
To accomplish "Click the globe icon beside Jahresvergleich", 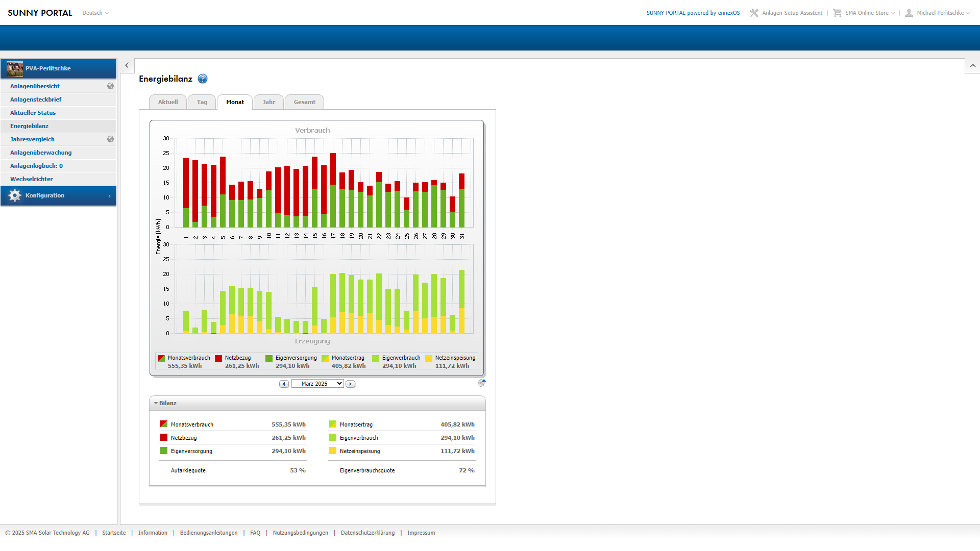I will coord(110,139).
